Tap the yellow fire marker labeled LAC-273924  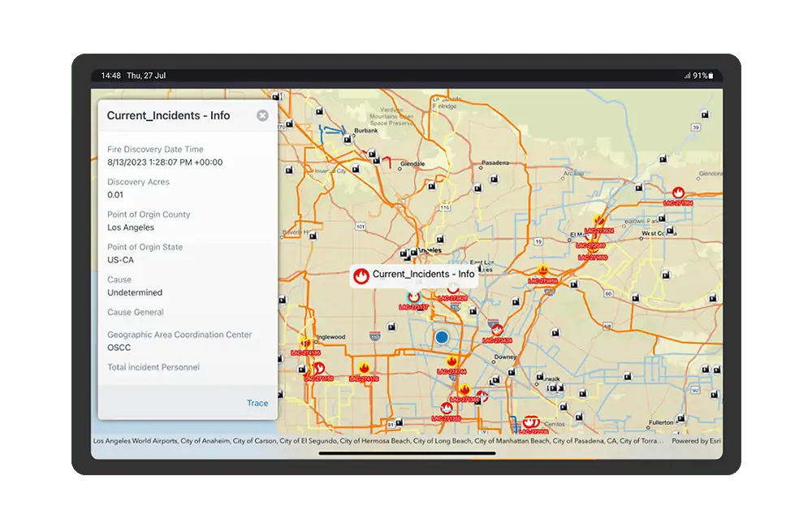tap(599, 220)
